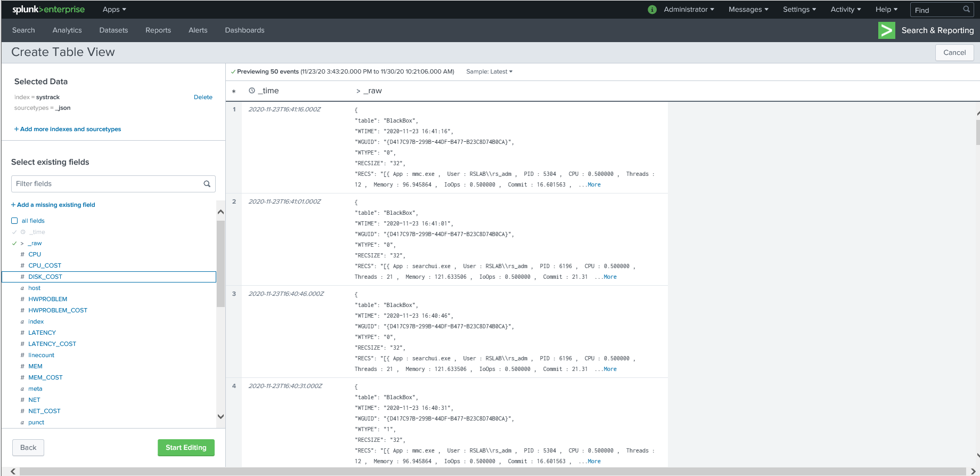This screenshot has height=476, width=980.
Task: Select the MEM_COST field
Action: [x=45, y=377]
